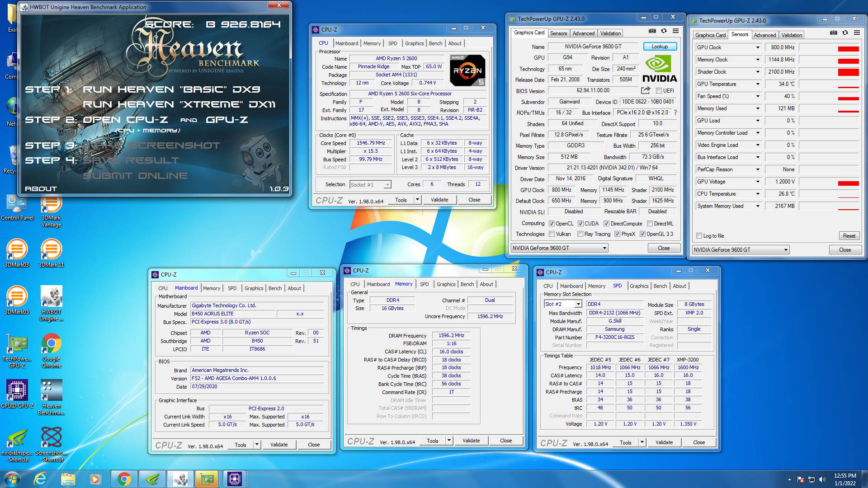Open the Memory Clock sensor dropdown
The image size is (868, 488).
click(758, 60)
